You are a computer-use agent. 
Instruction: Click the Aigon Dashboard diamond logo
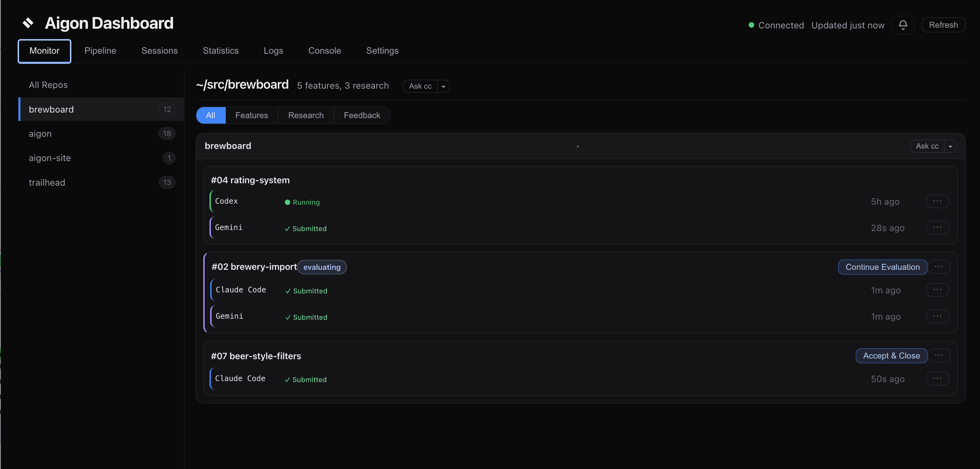[28, 23]
